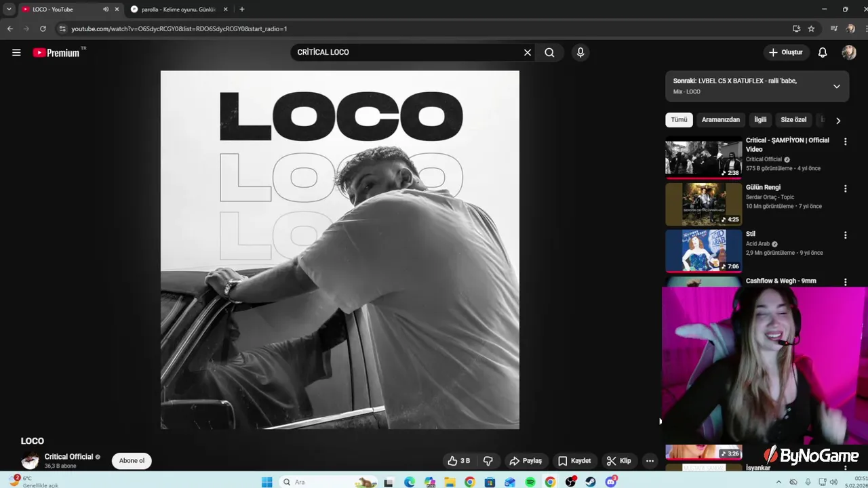Open Cashflow & Wegh - 9mm video title

pos(781,281)
